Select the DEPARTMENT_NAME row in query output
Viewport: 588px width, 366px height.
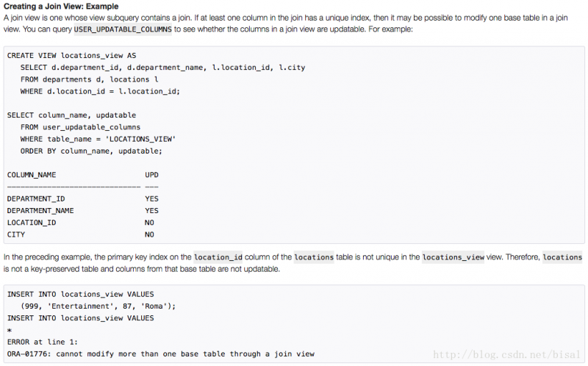click(40, 211)
